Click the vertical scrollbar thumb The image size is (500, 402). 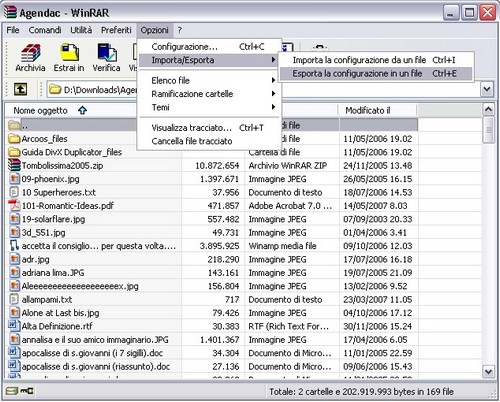pos(488,129)
